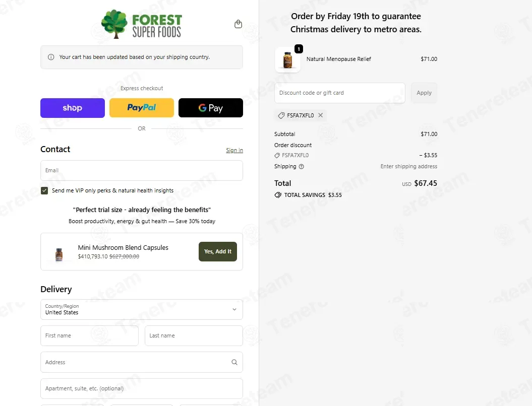Select Google Pay express checkout
Viewport: 532px width, 406px height.
211,108
